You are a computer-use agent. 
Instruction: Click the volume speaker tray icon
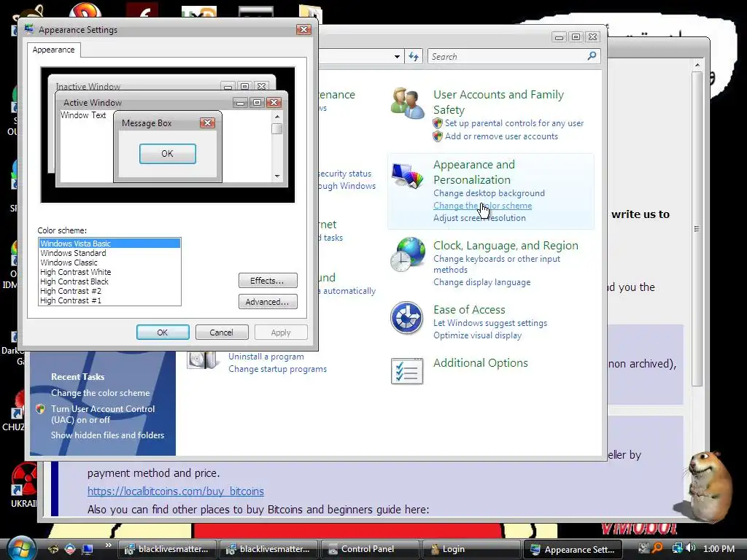[691, 548]
